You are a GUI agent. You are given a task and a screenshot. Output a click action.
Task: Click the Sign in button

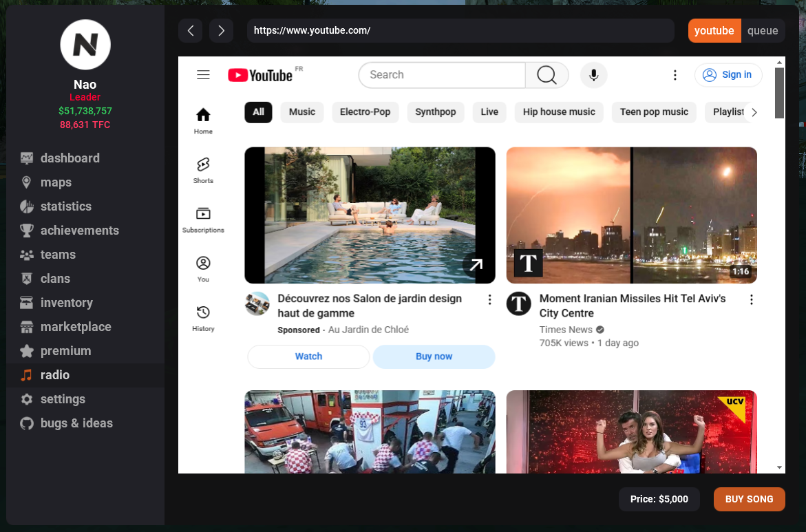pyautogui.click(x=728, y=75)
